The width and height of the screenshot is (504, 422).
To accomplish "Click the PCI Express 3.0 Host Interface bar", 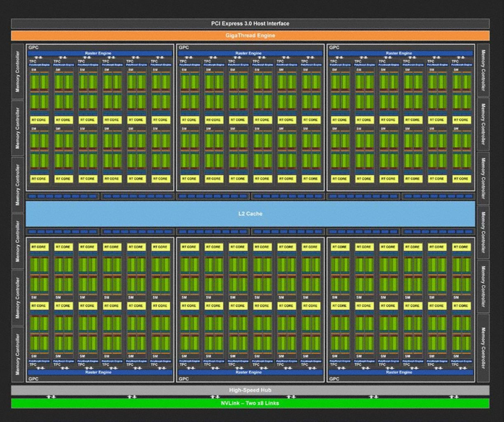I will pyautogui.click(x=250, y=23).
